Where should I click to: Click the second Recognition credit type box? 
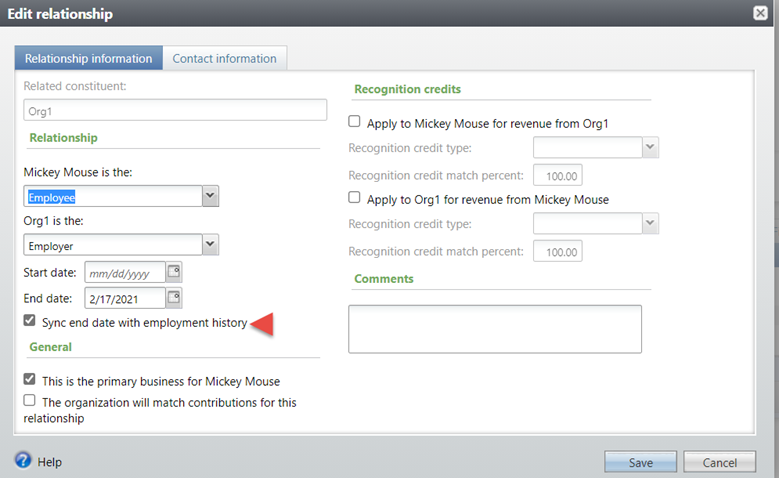coord(588,223)
